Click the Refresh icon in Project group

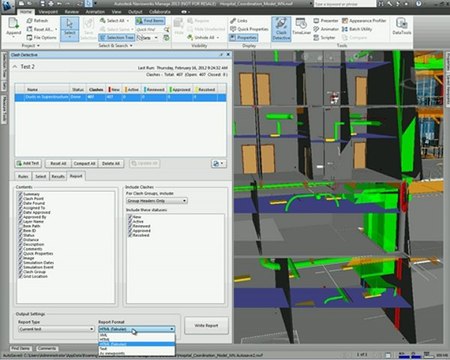click(29, 21)
